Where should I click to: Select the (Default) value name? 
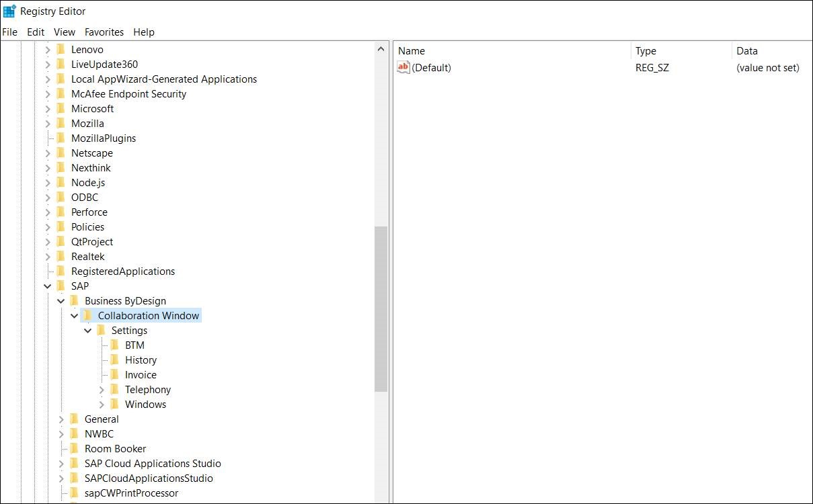click(x=431, y=67)
